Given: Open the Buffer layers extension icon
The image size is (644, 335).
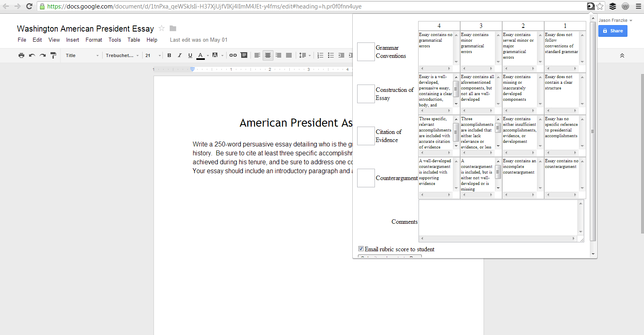Looking at the screenshot, I should tap(613, 6).
